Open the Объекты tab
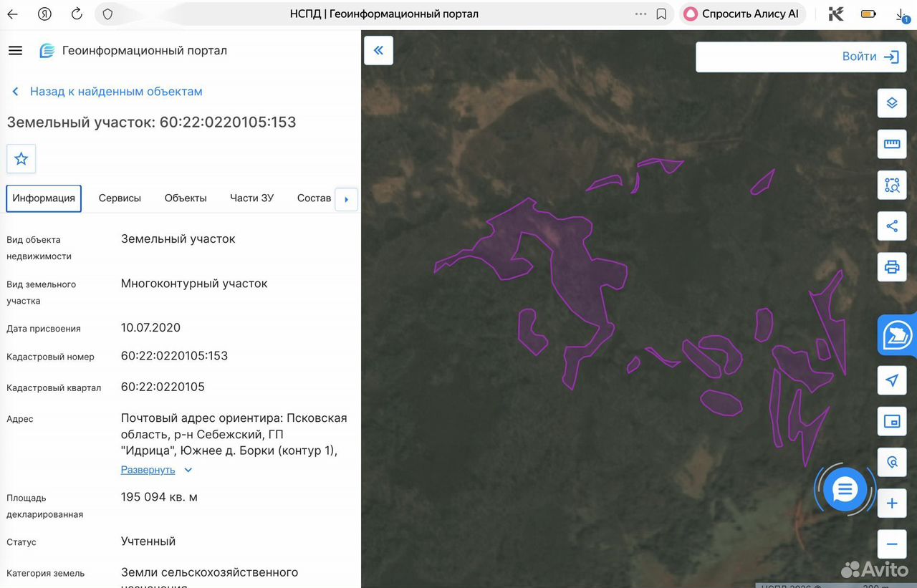The height and width of the screenshot is (588, 917). click(x=186, y=198)
